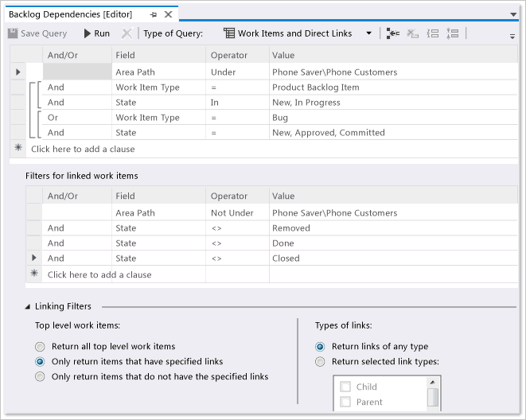Add a clause to linked work items filters
The height and width of the screenshot is (420, 526).
(x=99, y=274)
